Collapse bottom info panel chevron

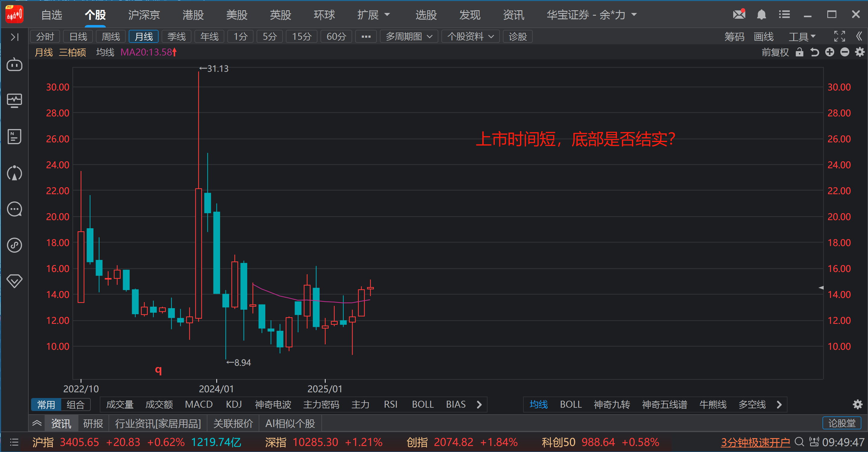[37, 423]
